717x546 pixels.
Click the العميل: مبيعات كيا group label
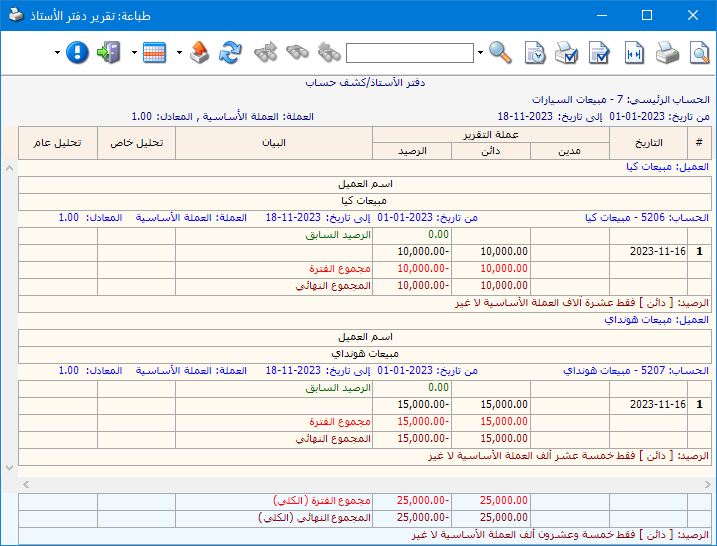(667, 167)
